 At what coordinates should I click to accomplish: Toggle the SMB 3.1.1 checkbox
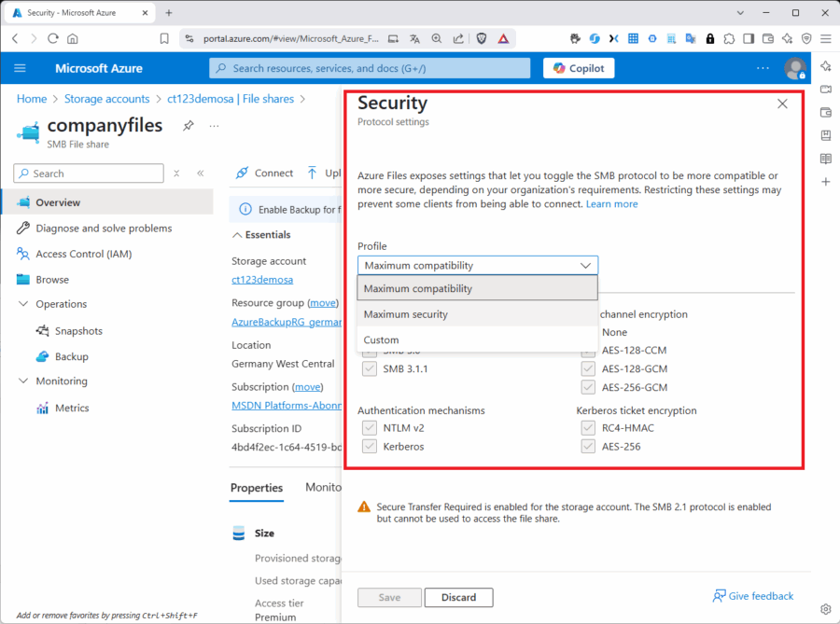(369, 368)
